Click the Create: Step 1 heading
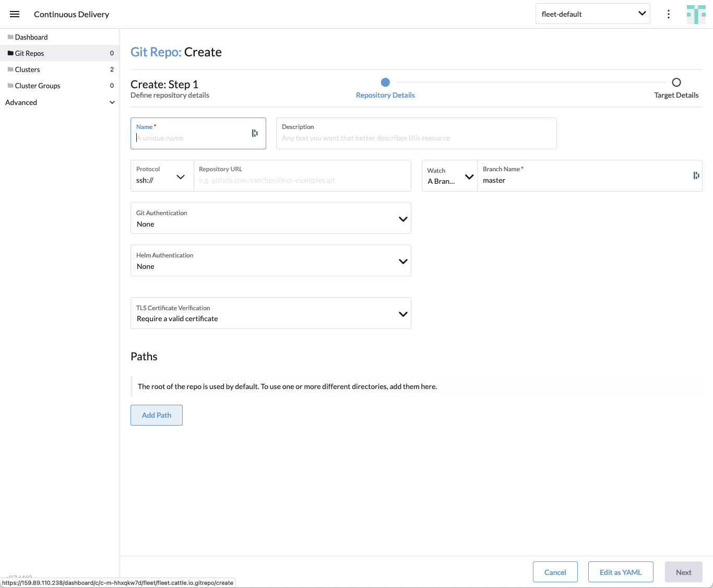713x588 pixels. (164, 84)
